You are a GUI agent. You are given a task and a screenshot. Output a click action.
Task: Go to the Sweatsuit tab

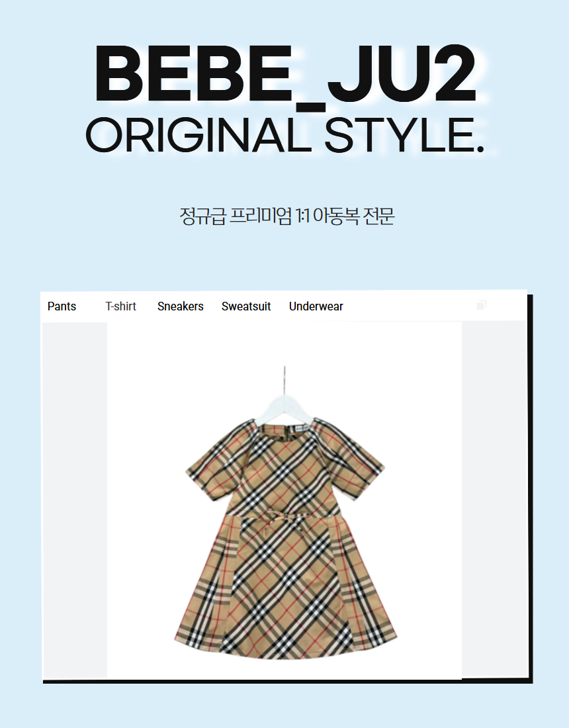[246, 306]
